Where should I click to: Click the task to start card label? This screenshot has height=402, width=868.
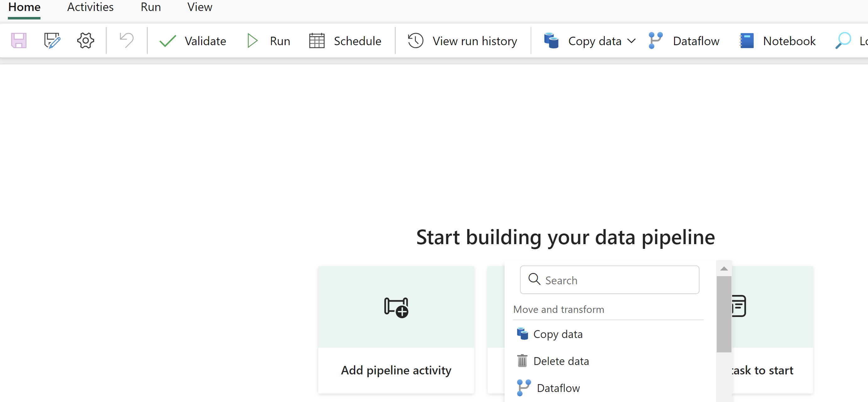pyautogui.click(x=762, y=370)
